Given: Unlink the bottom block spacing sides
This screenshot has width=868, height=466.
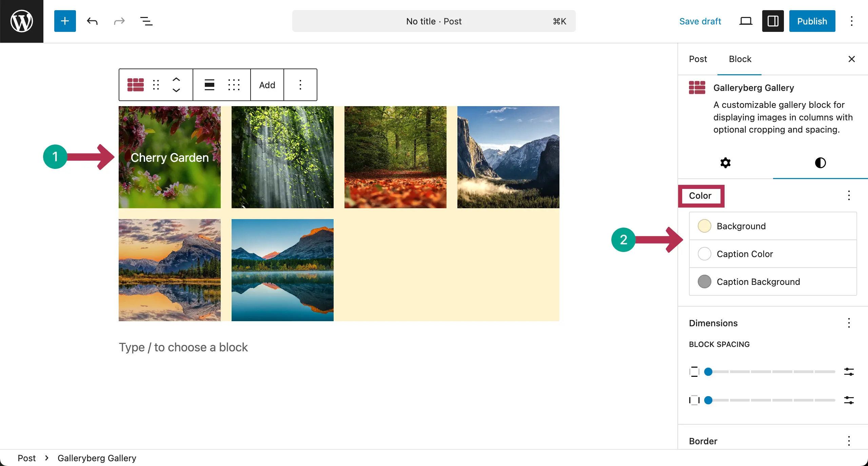Looking at the screenshot, I should [849, 401].
